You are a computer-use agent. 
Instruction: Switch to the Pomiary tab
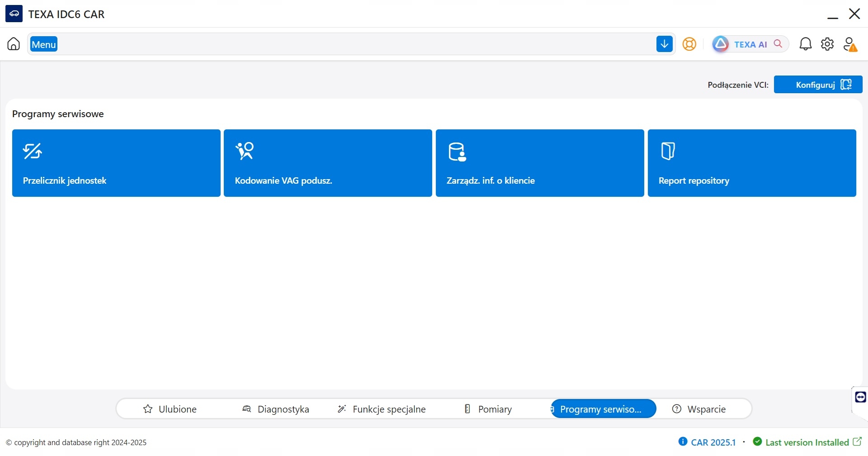488,409
